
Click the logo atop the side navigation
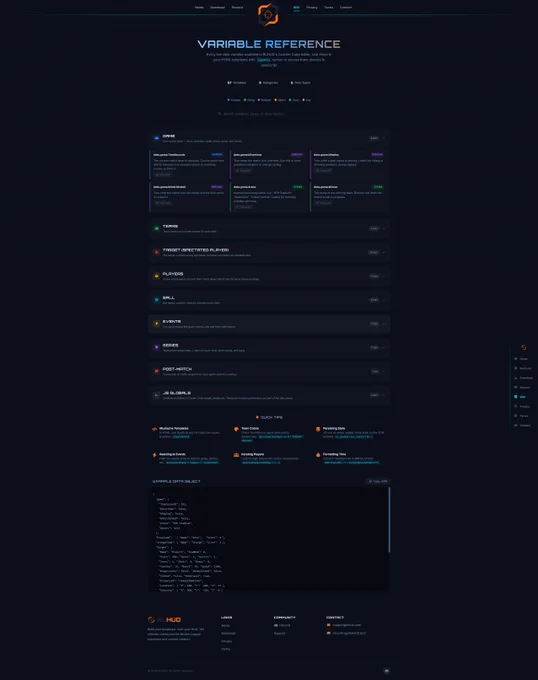click(x=524, y=347)
